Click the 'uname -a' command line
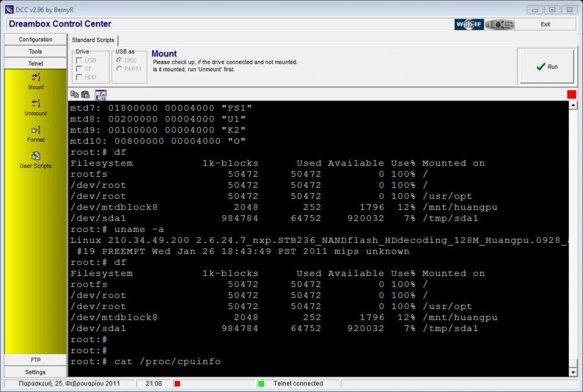583x392 pixels. tap(117, 229)
